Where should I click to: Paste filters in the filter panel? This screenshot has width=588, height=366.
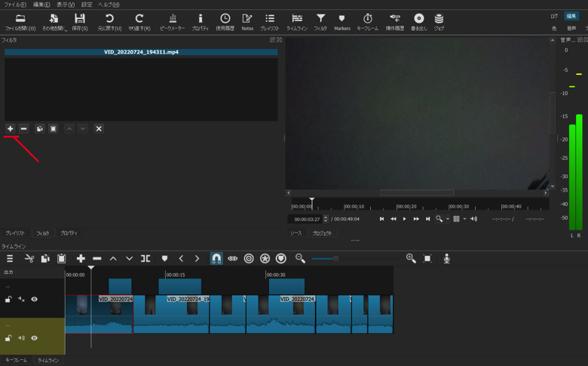(54, 129)
